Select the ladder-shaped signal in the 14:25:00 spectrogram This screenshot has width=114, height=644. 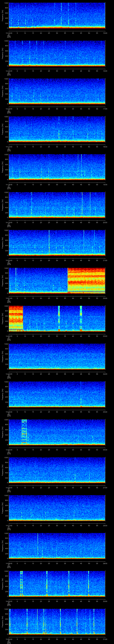pos(24,432)
